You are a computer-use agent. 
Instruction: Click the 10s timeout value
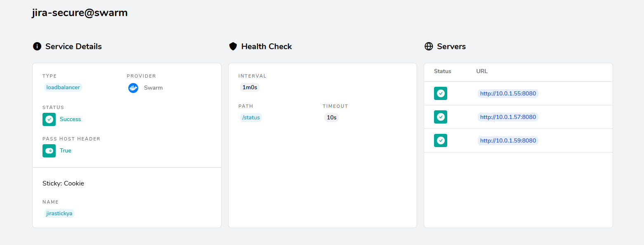(332, 117)
